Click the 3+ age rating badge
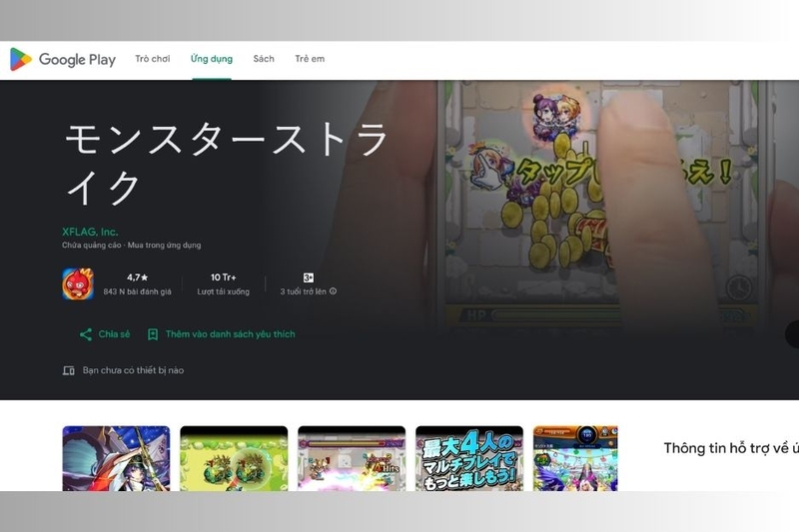 pos(309,277)
